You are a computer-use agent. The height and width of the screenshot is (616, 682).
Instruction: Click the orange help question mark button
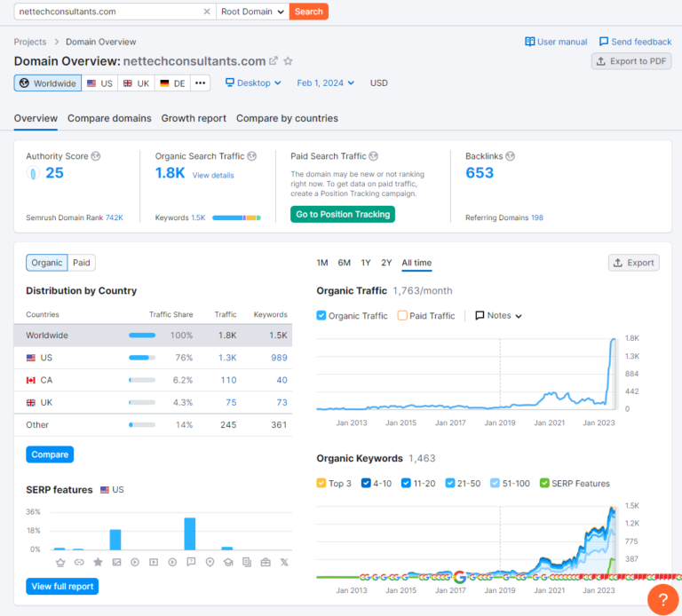point(662,599)
